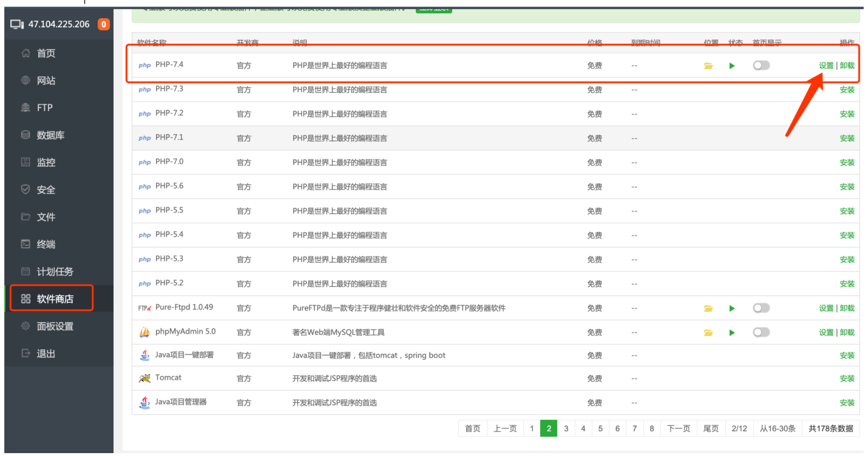
Task: Toggle 首页显示 switch for PHP-7.4
Action: click(x=761, y=65)
